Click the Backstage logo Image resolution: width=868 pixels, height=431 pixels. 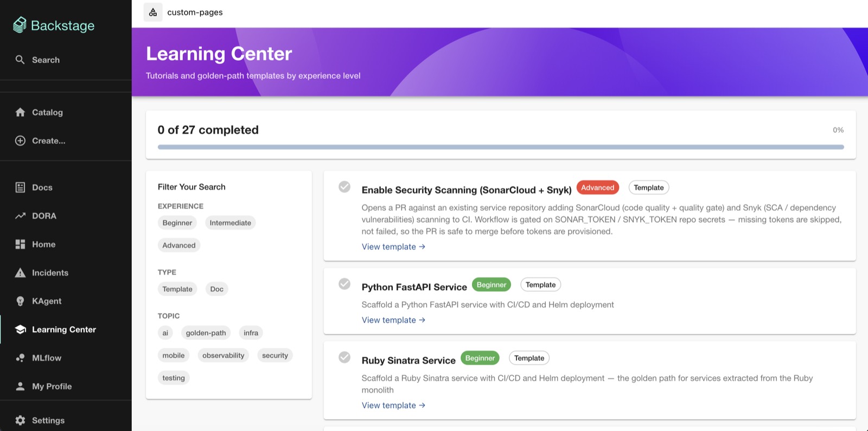tap(54, 25)
